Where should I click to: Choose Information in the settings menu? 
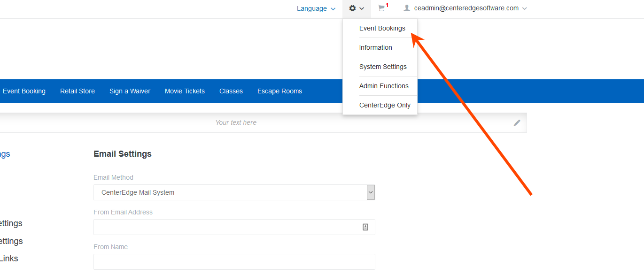click(375, 47)
